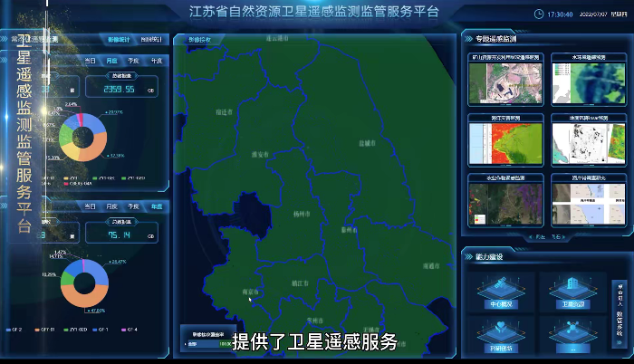Click coverage rate progress bar in map legend
The image size is (634, 364).
(208, 344)
